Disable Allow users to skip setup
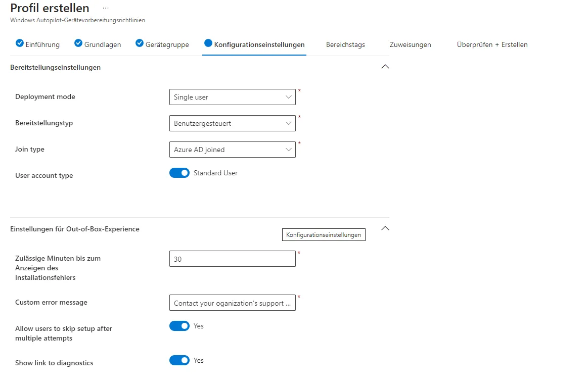 [x=179, y=326]
